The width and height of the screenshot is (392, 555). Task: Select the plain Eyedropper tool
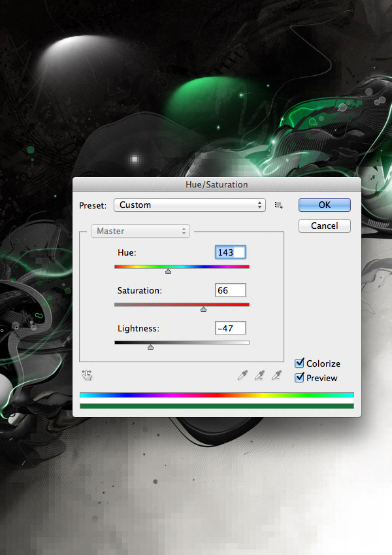coord(242,375)
